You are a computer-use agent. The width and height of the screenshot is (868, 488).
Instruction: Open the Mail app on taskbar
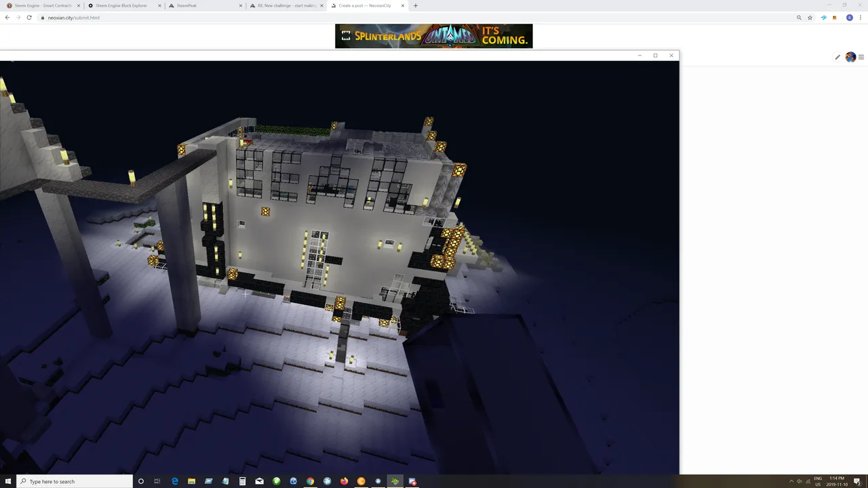(x=260, y=481)
